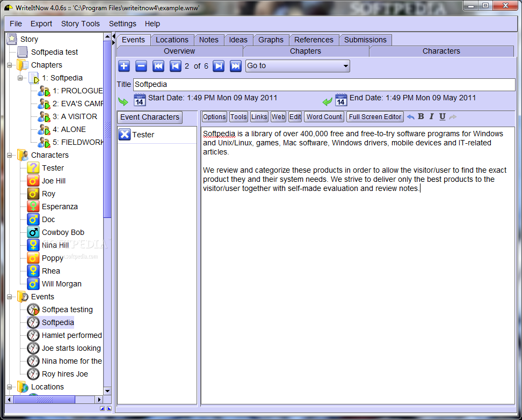The width and height of the screenshot is (522, 420).
Task: Redo edit in text editor
Action: click(x=453, y=117)
